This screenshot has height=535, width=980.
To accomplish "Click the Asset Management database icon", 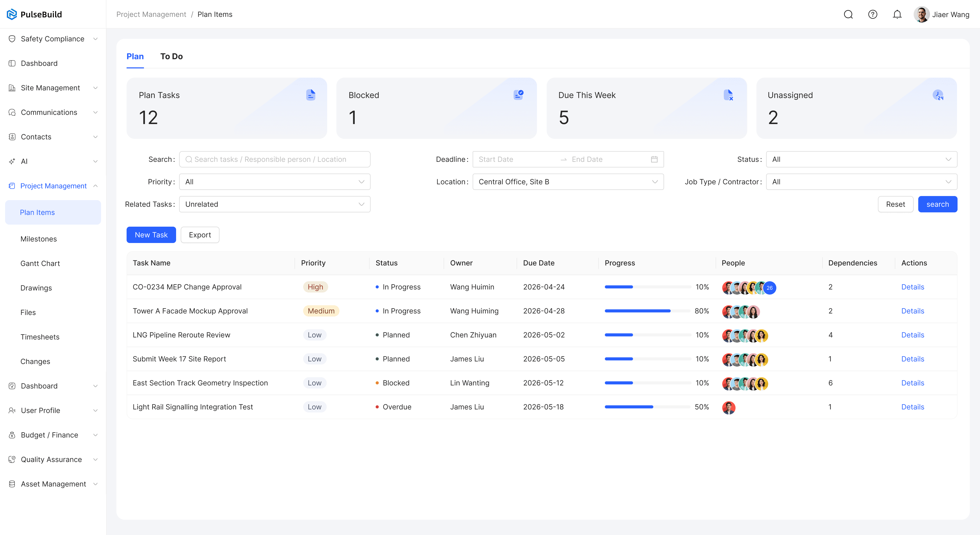I will (12, 484).
